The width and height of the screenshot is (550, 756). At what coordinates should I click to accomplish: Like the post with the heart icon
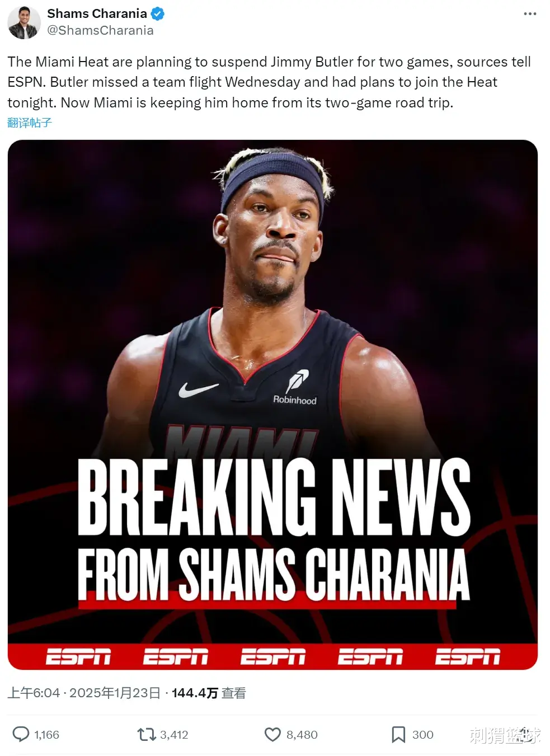coord(272,734)
